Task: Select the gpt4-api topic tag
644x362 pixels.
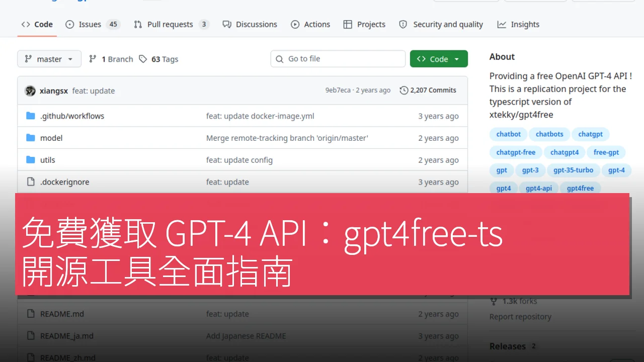Action: (x=539, y=188)
